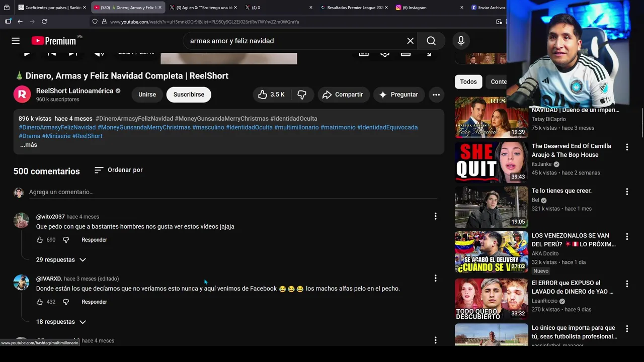Dislike the ReelShort video
Screen dimensions: 644x362
coord(302,95)
